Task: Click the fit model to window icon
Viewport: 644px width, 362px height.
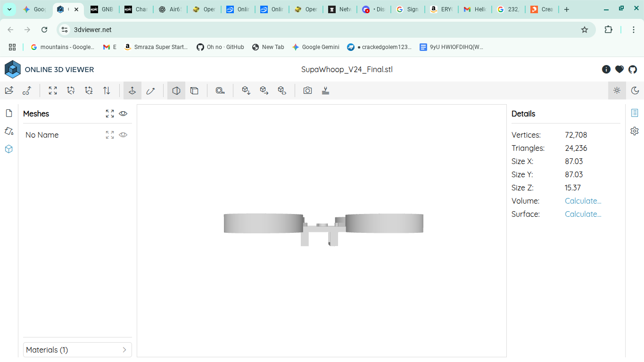Action: pos(53,90)
